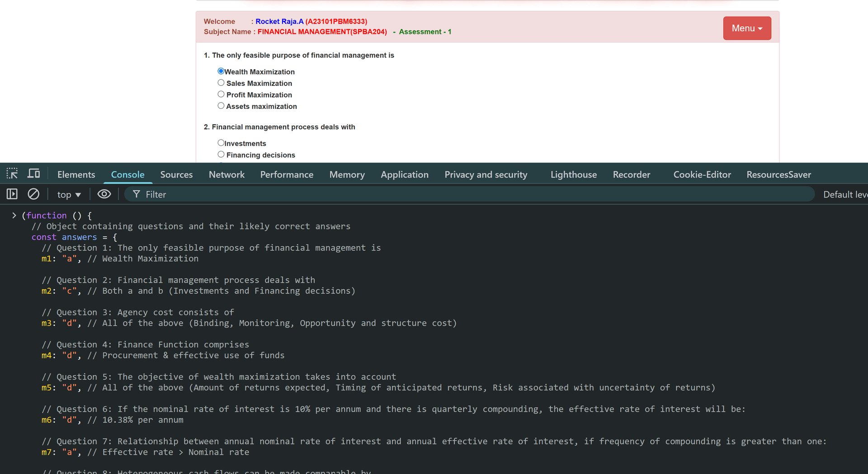Click the Rocket Raja.A student name link
This screenshot has width=868, height=474.
point(279,21)
